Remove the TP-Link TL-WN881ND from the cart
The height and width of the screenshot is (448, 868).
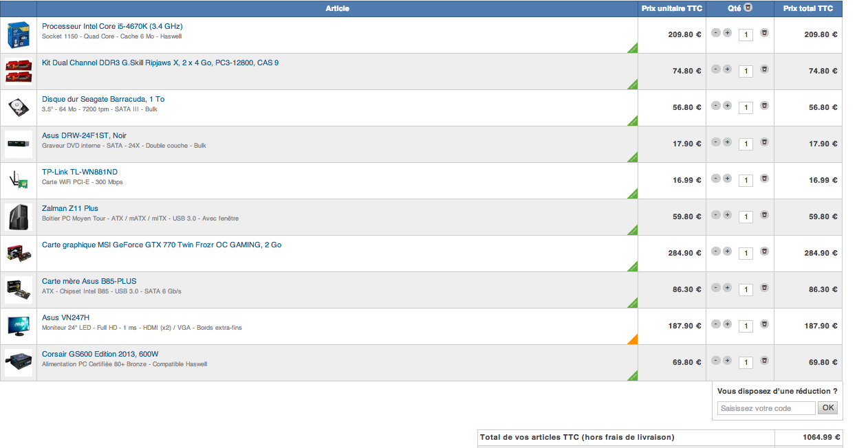pos(764,179)
